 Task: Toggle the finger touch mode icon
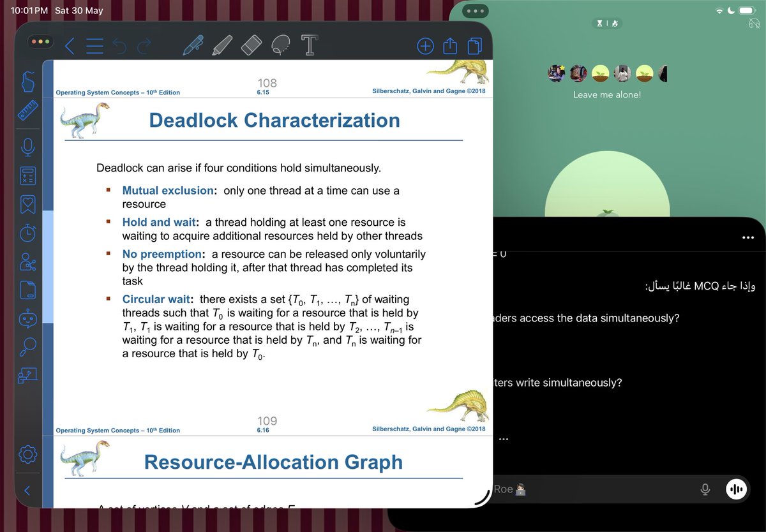[x=27, y=81]
